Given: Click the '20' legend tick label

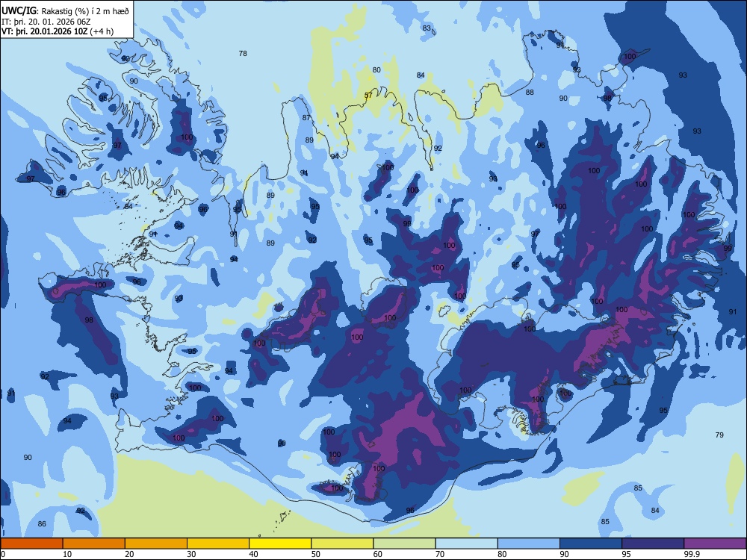Looking at the screenshot, I should click(129, 554).
